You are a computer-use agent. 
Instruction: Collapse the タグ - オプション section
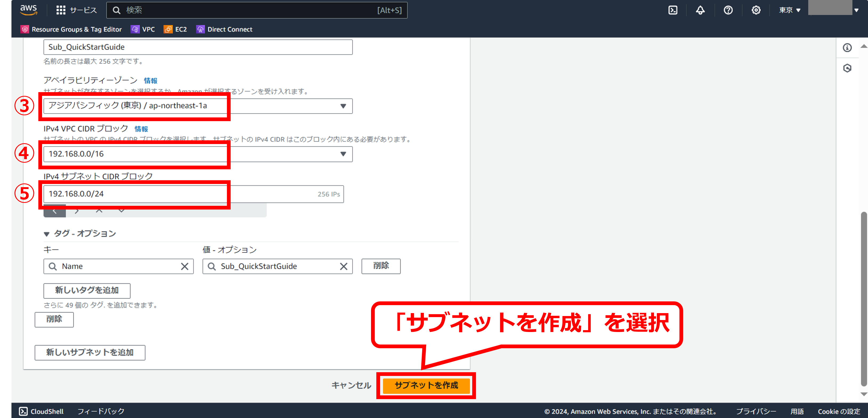[x=47, y=234]
